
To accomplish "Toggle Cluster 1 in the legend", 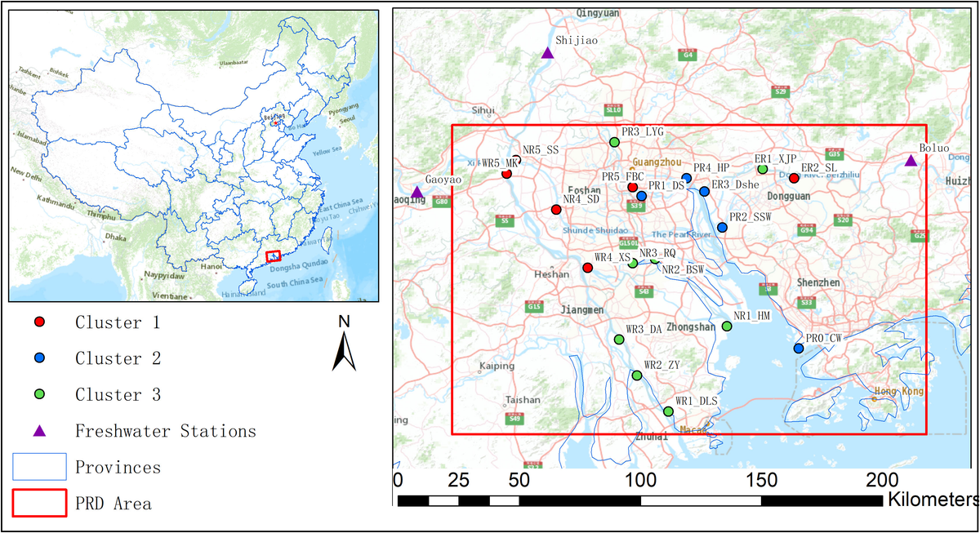I will (40, 322).
